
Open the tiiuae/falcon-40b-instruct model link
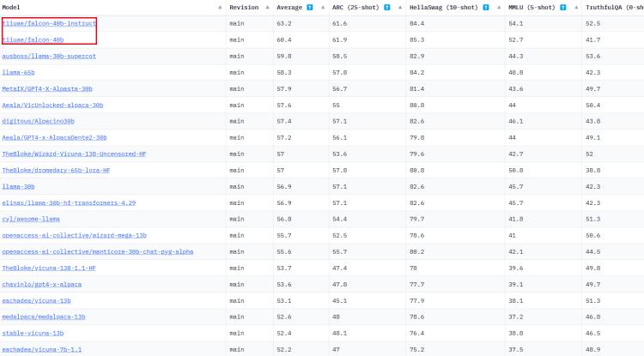(49, 23)
